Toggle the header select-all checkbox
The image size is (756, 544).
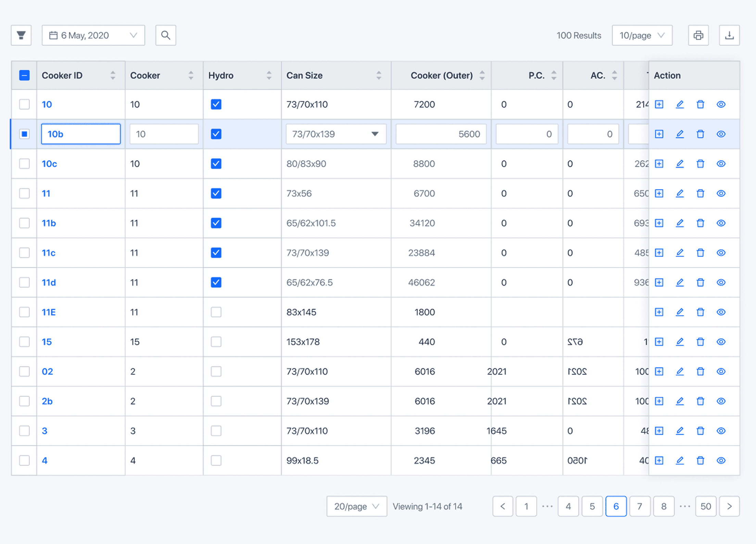[24, 75]
